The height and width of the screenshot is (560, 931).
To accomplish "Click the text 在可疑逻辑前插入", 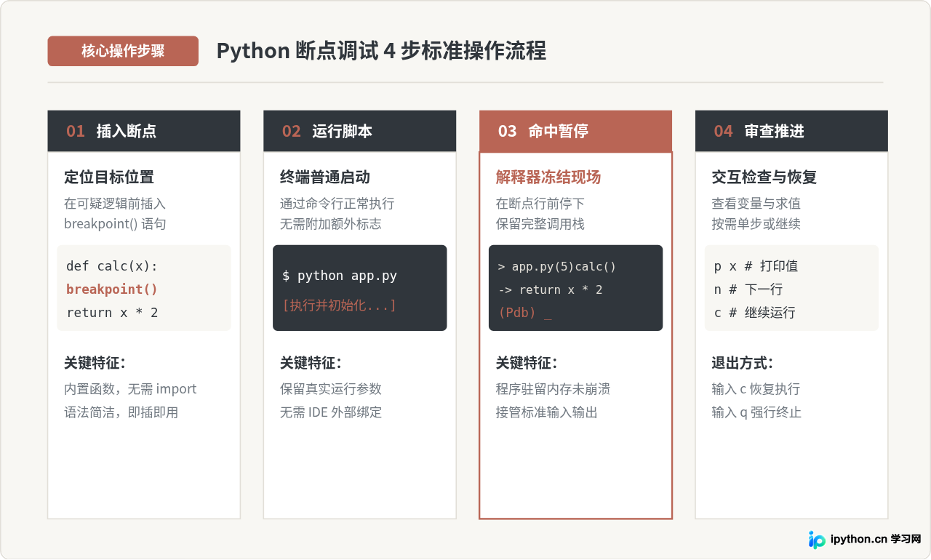I will [x=115, y=204].
